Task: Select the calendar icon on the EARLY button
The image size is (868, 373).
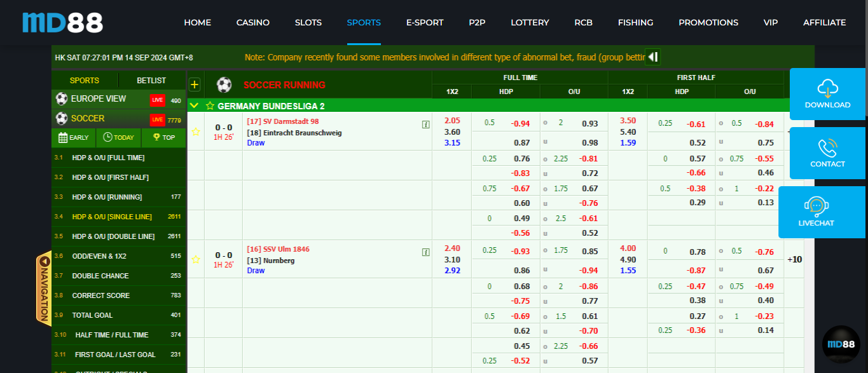Action: click(x=62, y=138)
